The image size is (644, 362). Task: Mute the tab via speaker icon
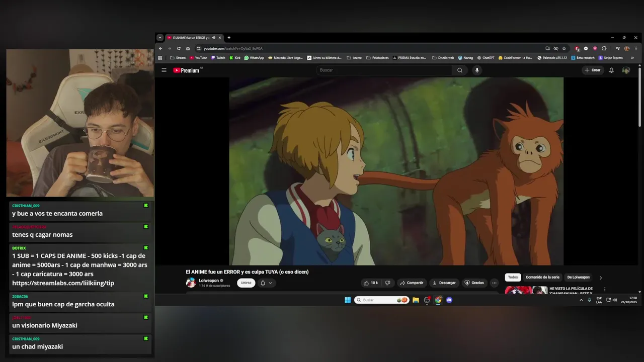point(214,38)
